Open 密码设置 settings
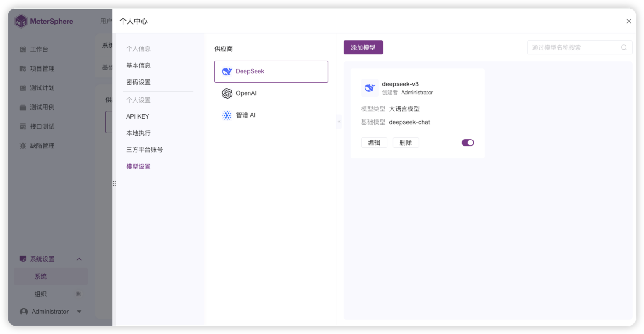The height and width of the screenshot is (334, 644). pyautogui.click(x=138, y=82)
